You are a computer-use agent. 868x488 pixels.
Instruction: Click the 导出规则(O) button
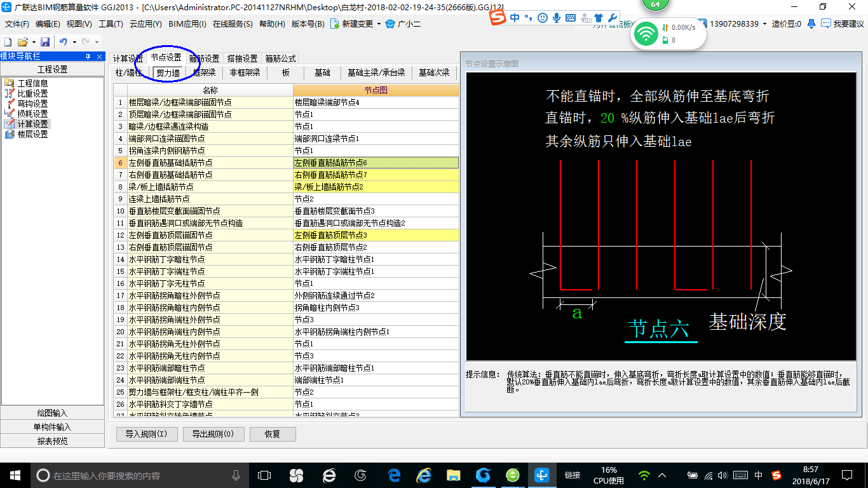click(x=212, y=434)
